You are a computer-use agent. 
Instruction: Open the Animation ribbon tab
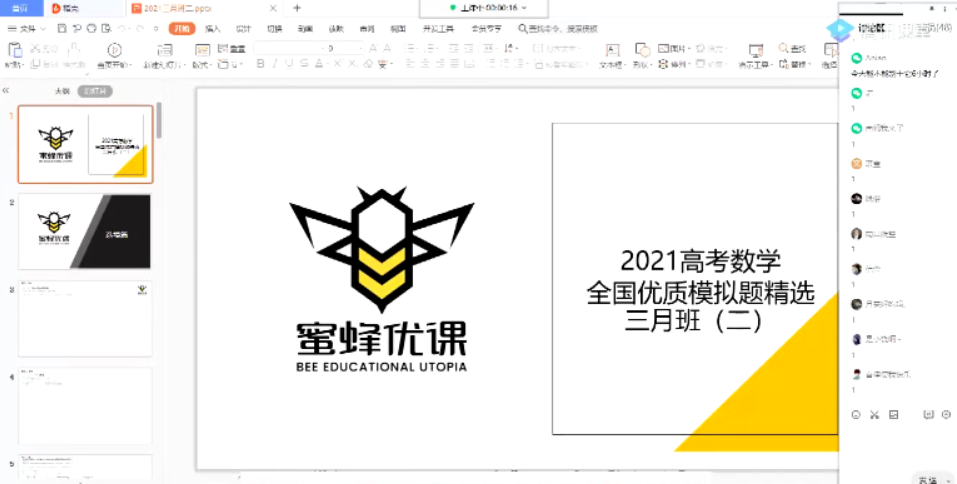305,29
